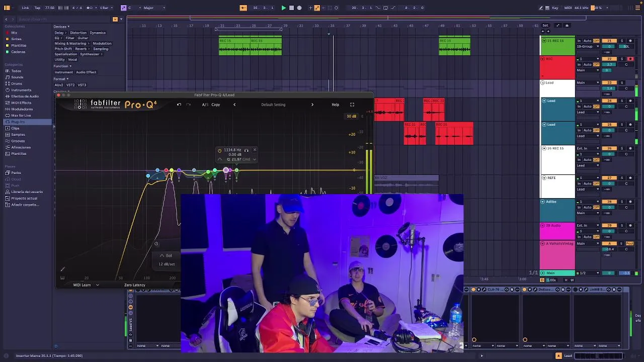Image resolution: width=644 pixels, height=362 pixels.
Task: Close the EQ band popup
Action: (254, 150)
